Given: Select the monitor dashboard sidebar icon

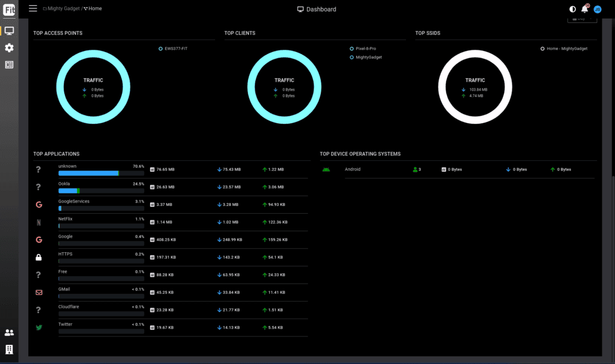Looking at the screenshot, I should click(x=9, y=30).
